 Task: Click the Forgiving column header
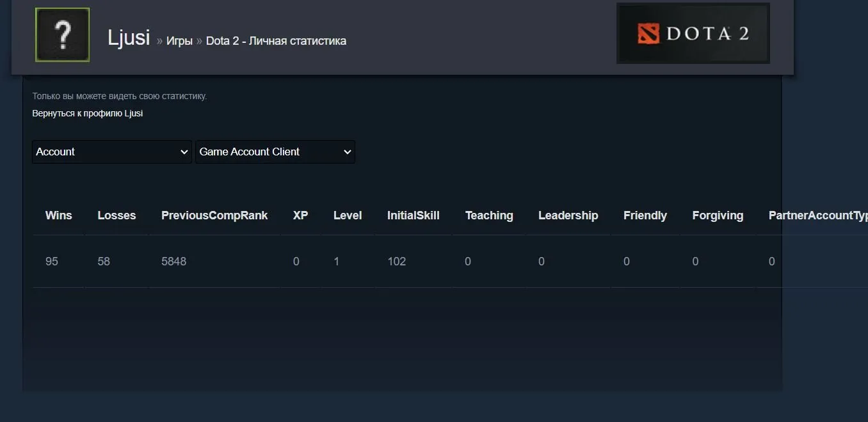point(718,215)
